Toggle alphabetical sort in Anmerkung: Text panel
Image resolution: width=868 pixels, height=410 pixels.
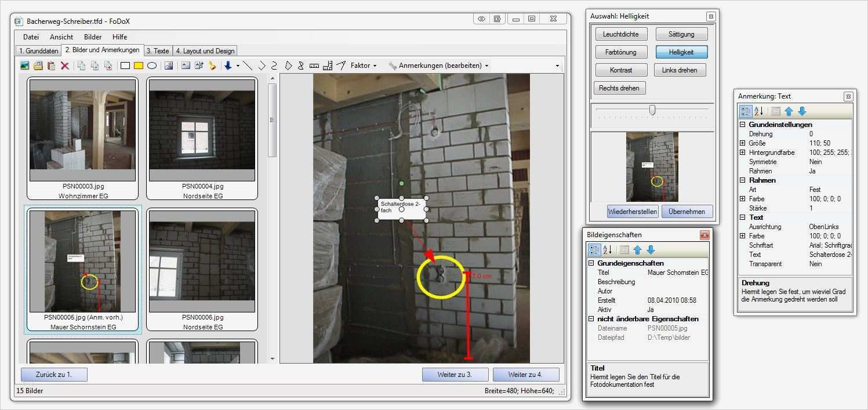click(x=758, y=111)
